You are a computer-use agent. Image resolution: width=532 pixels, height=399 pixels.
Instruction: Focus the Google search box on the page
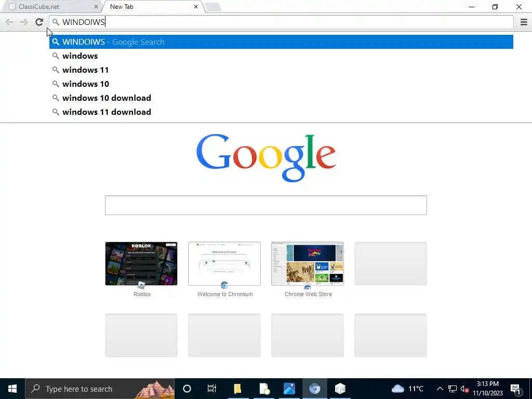[265, 205]
